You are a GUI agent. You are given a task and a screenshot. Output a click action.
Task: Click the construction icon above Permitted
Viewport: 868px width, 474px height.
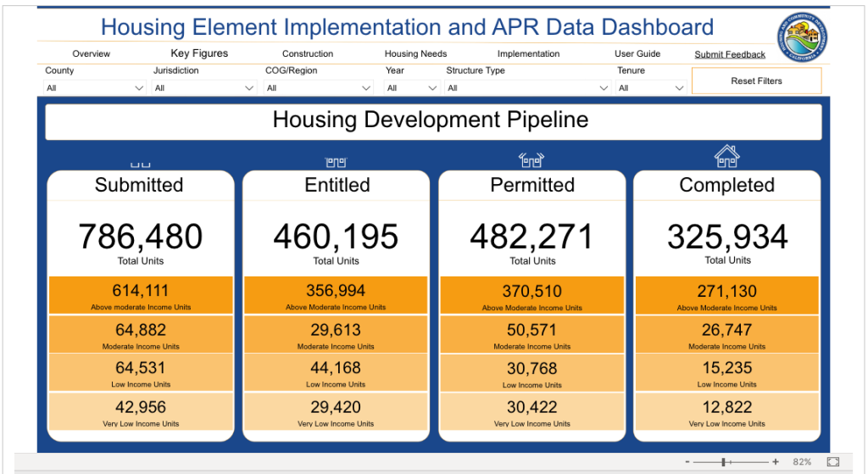click(x=531, y=159)
